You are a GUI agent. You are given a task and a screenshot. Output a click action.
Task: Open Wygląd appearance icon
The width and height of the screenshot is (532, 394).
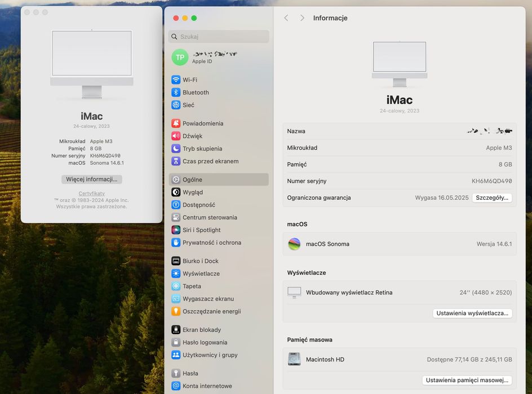click(x=176, y=192)
